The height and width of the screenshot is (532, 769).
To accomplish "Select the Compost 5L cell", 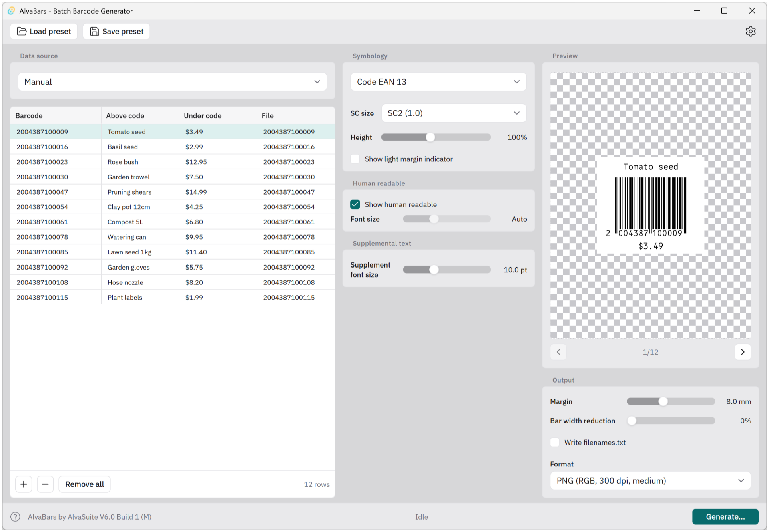I will point(140,222).
